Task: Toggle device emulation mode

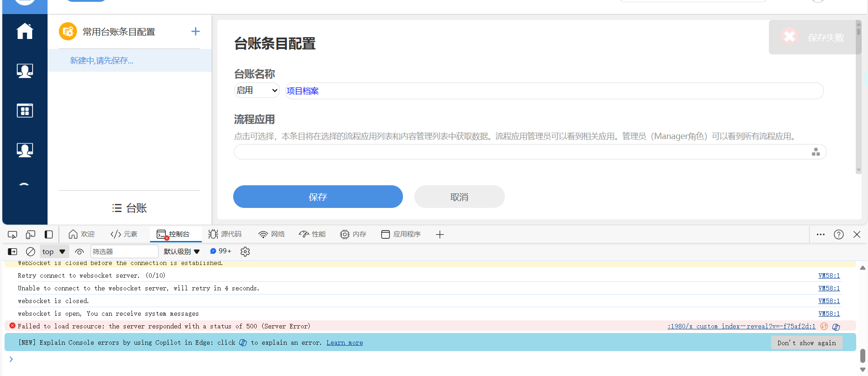Action: point(30,235)
